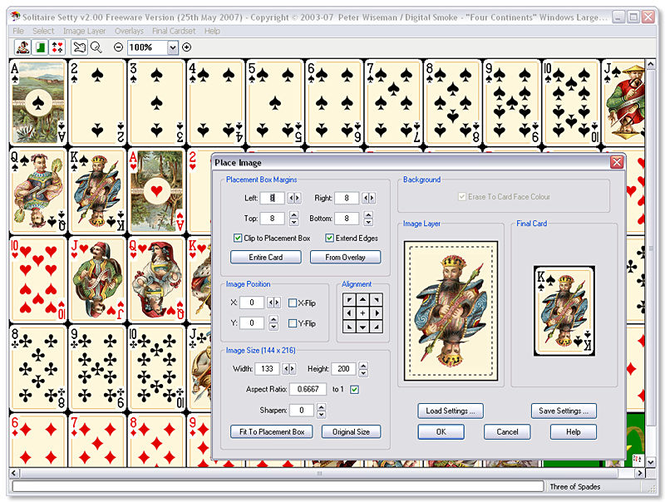Click the court card image toolbar icon

click(22, 47)
